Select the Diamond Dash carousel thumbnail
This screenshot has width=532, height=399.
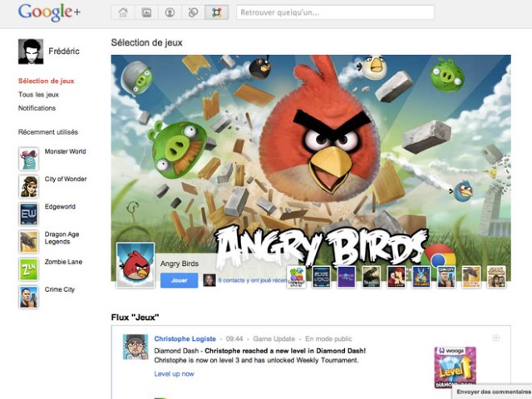tap(296, 277)
